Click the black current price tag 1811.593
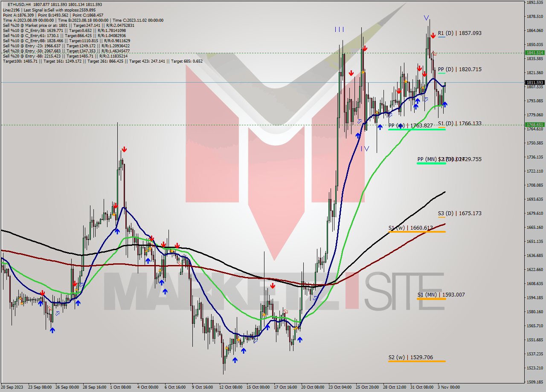Viewport: 546px width, 392px height. point(534,82)
